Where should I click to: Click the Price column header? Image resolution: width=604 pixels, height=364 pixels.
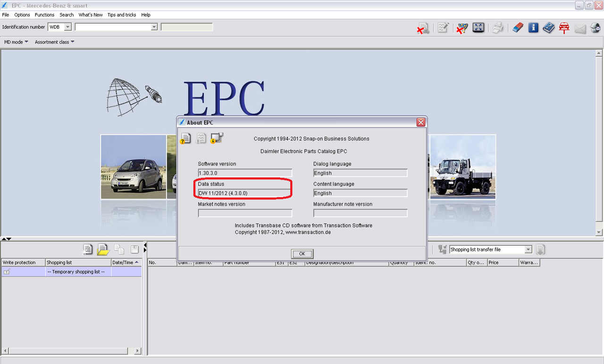503,263
